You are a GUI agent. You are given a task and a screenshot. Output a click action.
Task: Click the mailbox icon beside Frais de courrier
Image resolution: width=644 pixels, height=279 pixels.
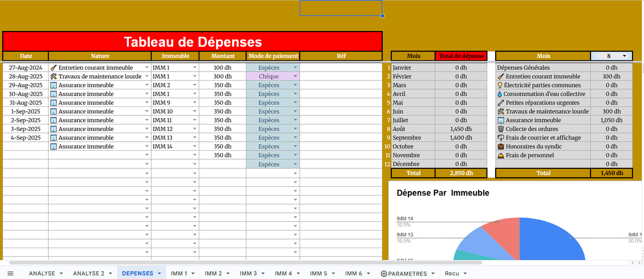[501, 138]
